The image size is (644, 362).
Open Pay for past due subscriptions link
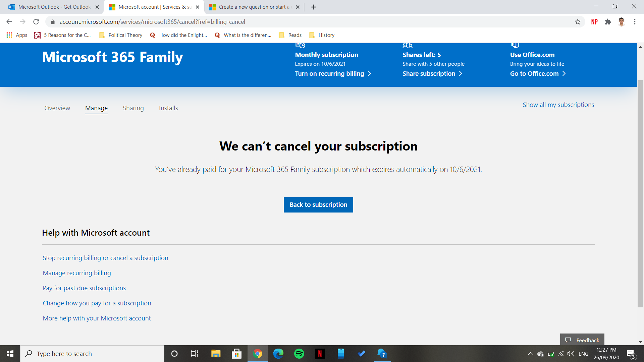pyautogui.click(x=84, y=288)
